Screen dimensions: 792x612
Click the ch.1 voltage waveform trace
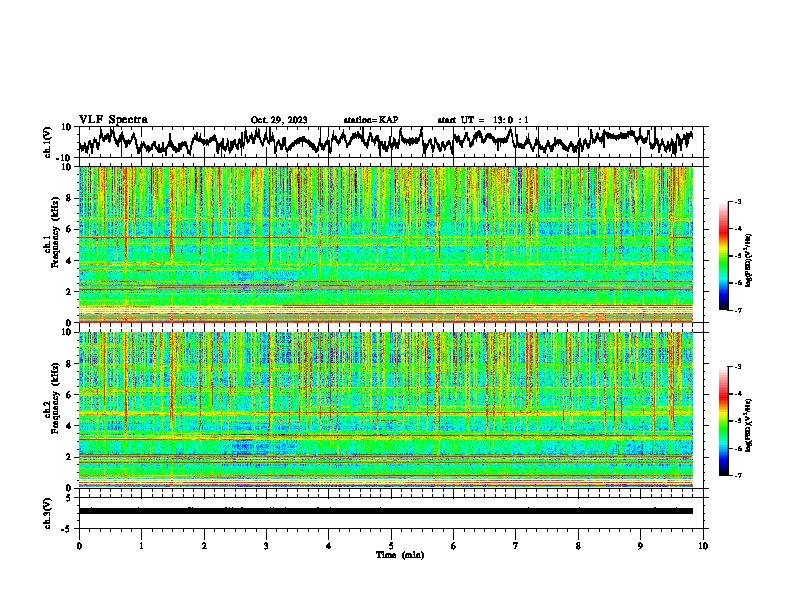[x=385, y=141]
